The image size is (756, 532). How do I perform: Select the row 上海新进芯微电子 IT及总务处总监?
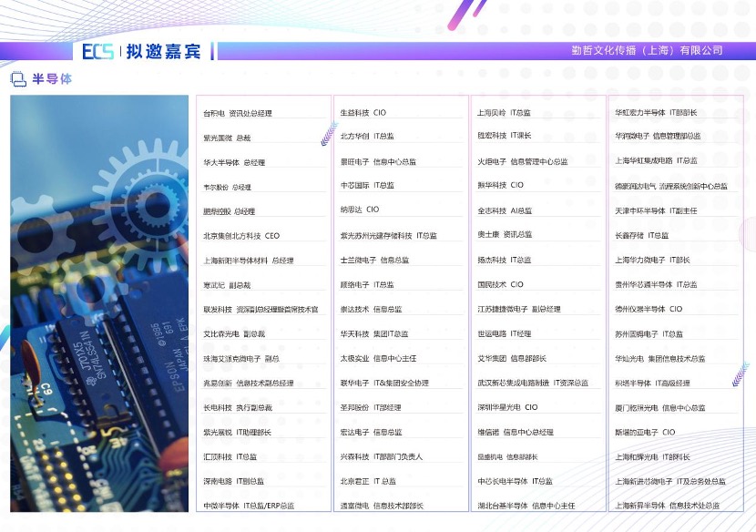click(x=670, y=481)
